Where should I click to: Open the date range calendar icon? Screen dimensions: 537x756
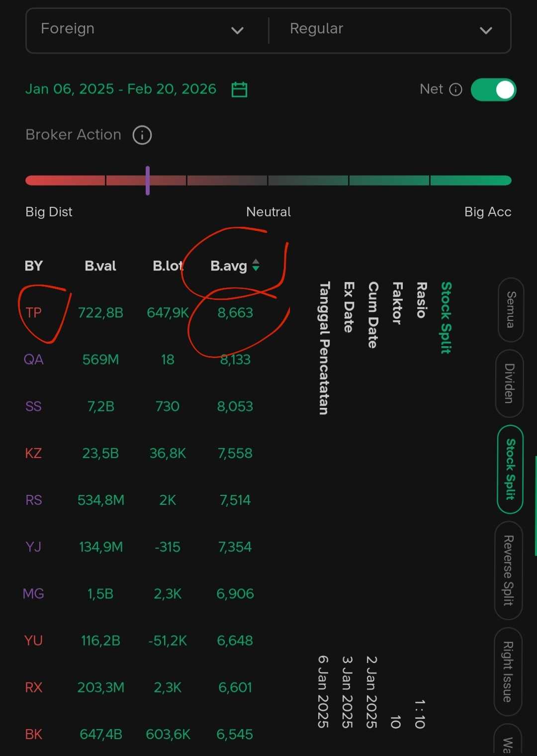[239, 90]
